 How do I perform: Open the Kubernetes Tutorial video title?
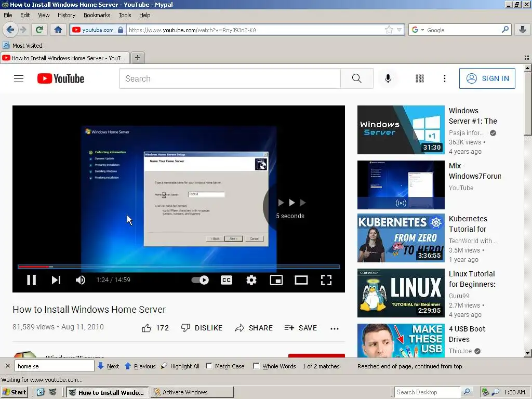(x=468, y=224)
